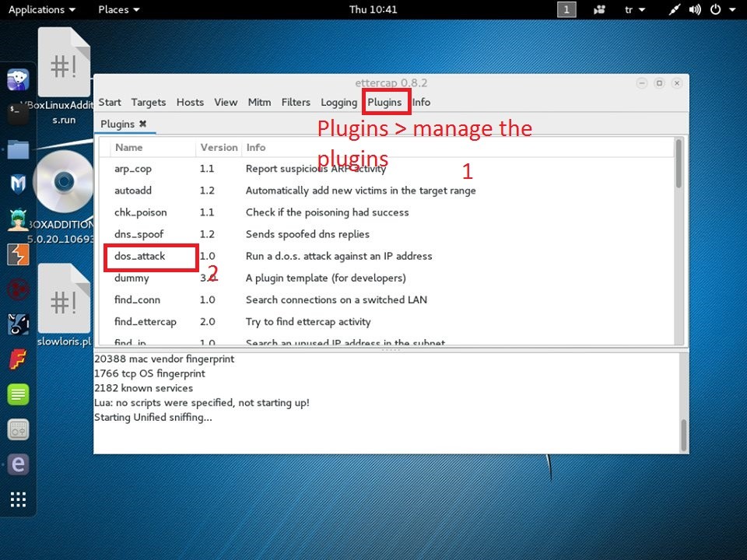
Task: Click workspace indicator 1 in top bar
Action: coord(566,9)
